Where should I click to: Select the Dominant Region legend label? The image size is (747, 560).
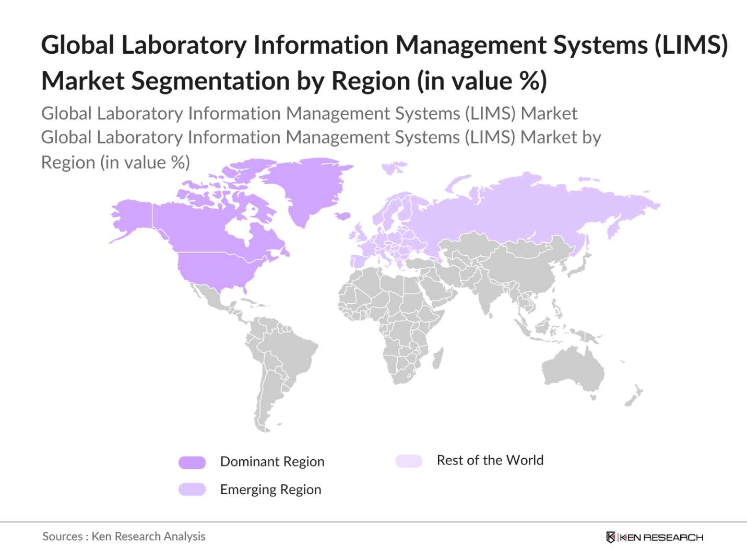coord(272,462)
